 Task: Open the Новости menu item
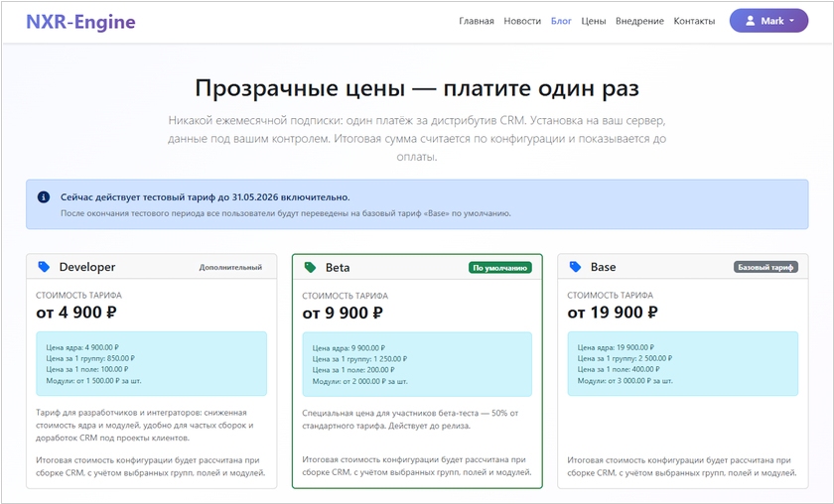[522, 21]
